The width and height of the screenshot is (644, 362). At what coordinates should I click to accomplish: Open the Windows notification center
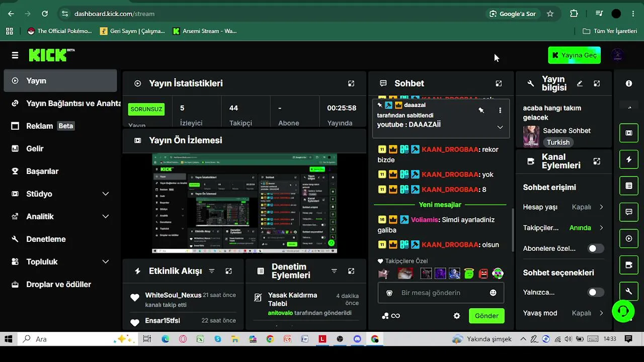click(x=628, y=339)
